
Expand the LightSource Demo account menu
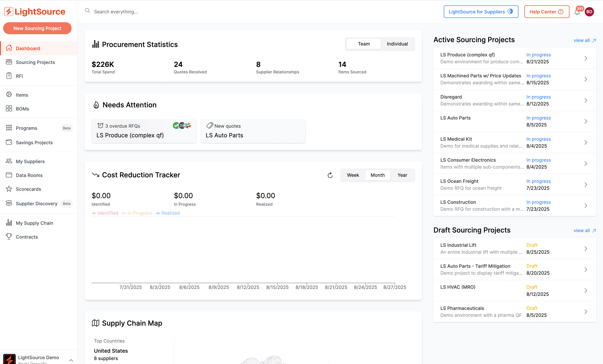click(71, 360)
